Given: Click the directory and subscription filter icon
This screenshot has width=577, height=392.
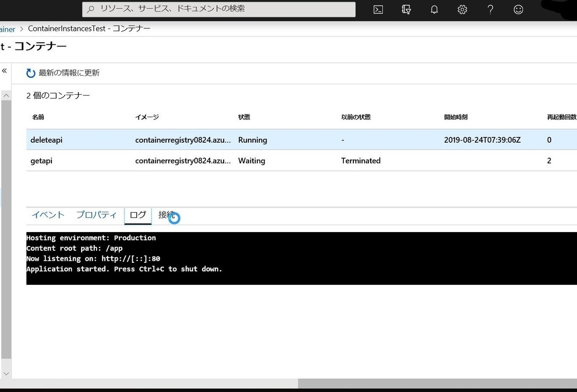Looking at the screenshot, I should pyautogui.click(x=406, y=10).
